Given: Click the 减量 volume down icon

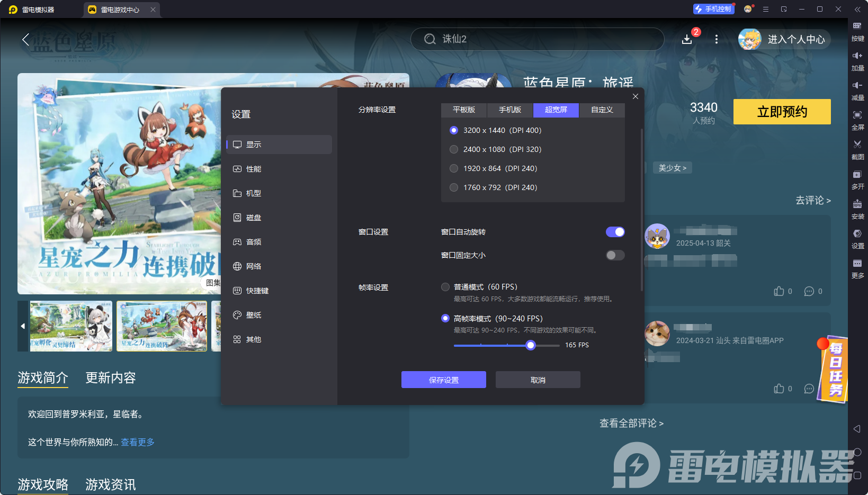Looking at the screenshot, I should [x=857, y=85].
